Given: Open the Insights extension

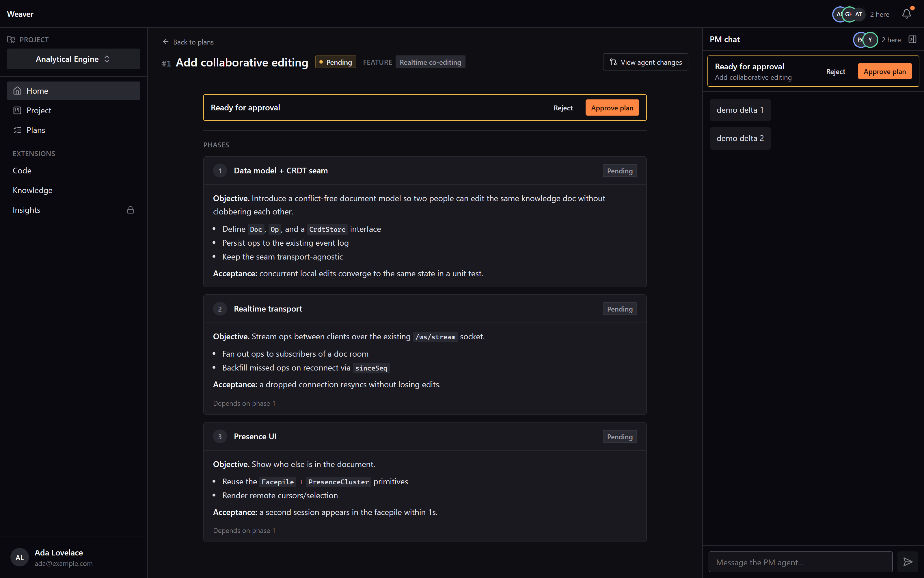Looking at the screenshot, I should point(73,210).
